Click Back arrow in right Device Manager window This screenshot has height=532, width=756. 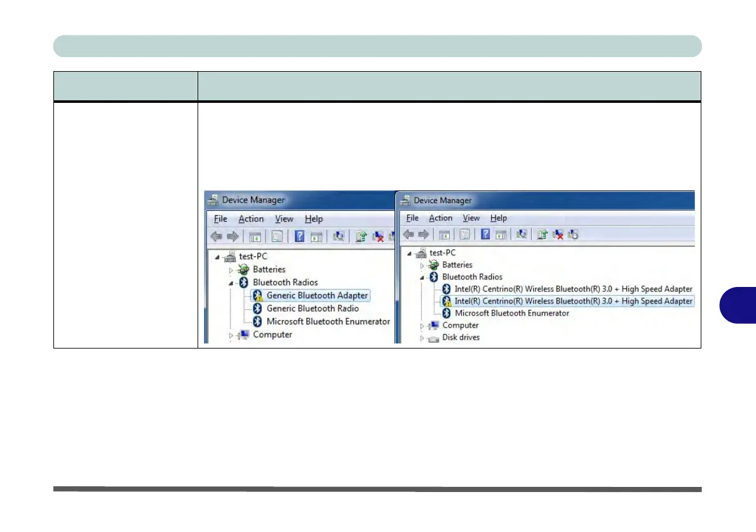(x=408, y=234)
